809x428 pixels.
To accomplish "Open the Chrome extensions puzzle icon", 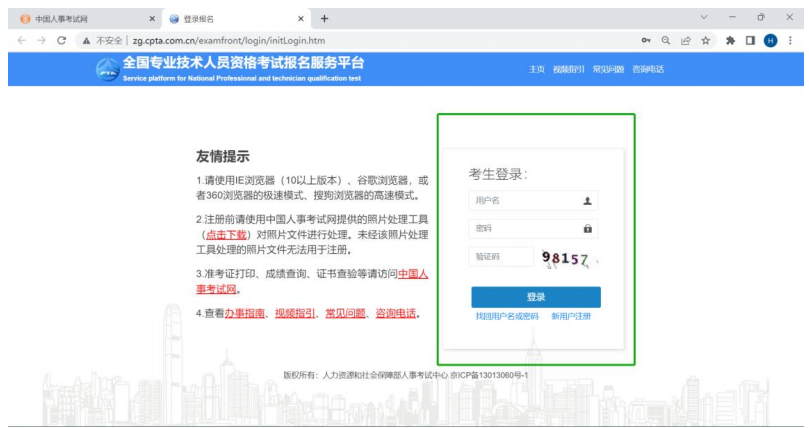I will click(731, 40).
